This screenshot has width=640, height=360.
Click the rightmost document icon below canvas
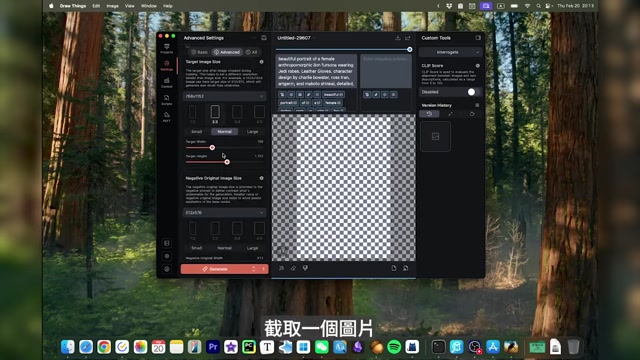click(405, 268)
